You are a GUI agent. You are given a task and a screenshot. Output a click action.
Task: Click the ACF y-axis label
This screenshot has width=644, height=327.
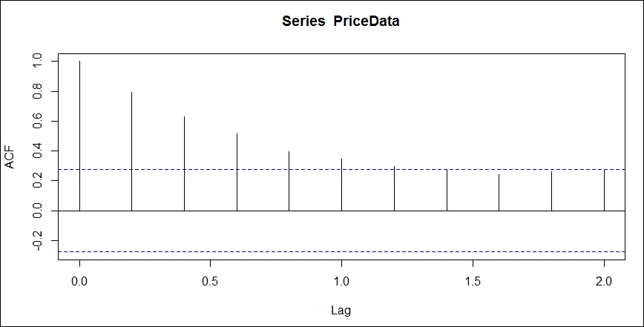tap(10, 156)
